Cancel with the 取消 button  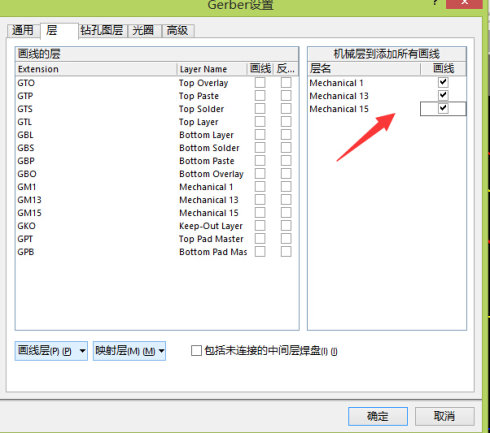pos(444,416)
